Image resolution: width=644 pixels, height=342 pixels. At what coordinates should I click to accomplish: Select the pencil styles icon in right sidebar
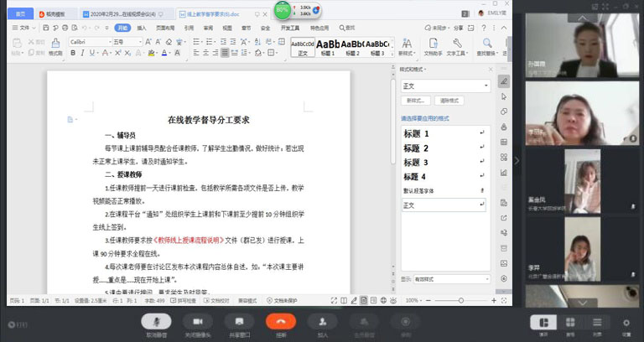[x=505, y=81]
